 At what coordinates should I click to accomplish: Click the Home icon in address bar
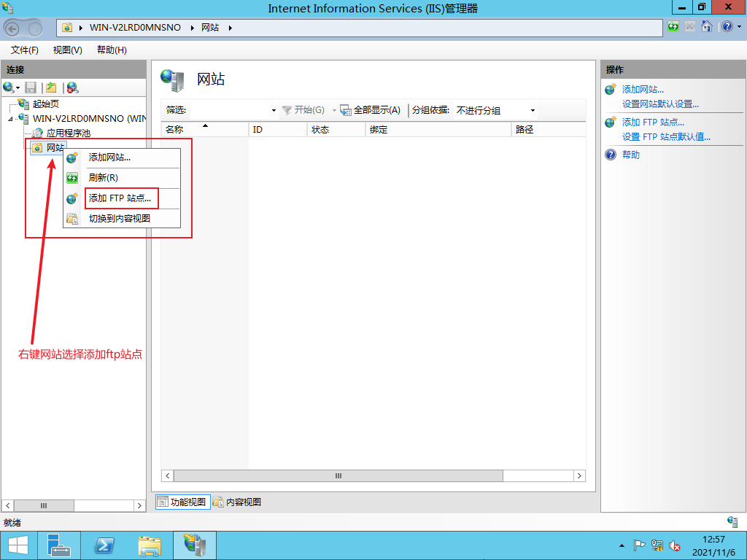pos(706,27)
